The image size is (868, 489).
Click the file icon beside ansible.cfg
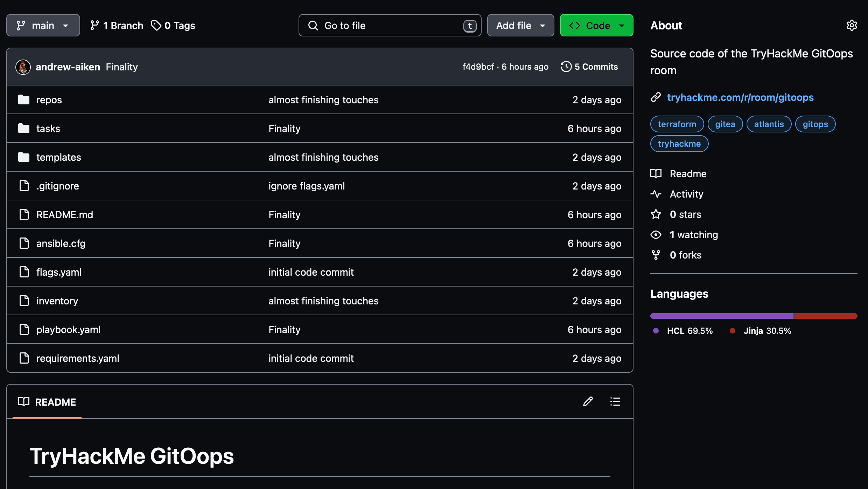(x=24, y=243)
